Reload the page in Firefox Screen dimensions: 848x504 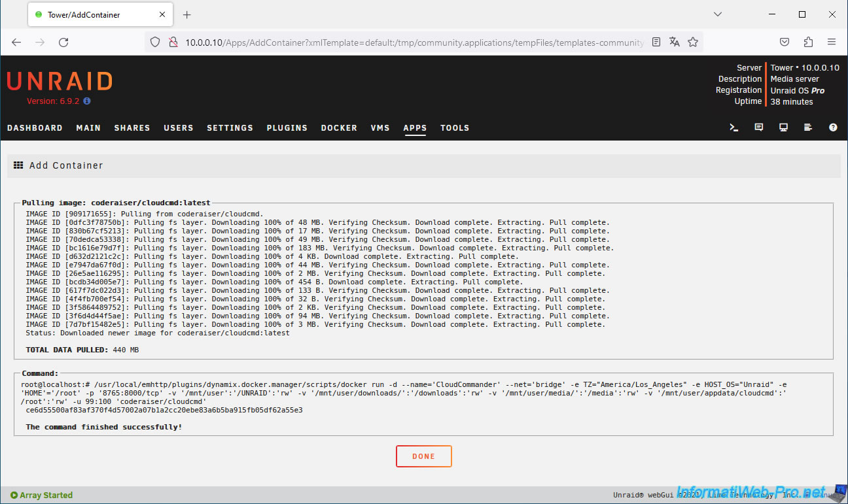63,42
